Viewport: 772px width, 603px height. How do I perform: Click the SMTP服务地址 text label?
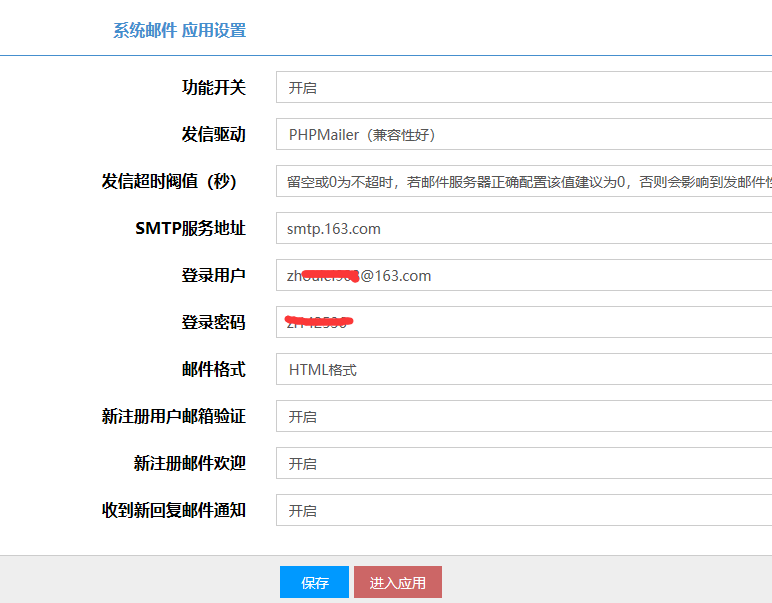[190, 228]
